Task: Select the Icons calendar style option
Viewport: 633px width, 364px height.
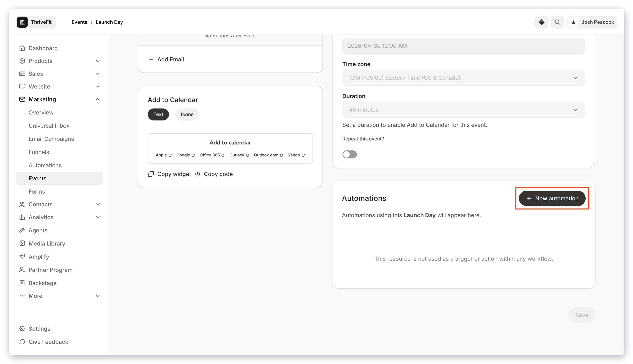Action: [187, 114]
